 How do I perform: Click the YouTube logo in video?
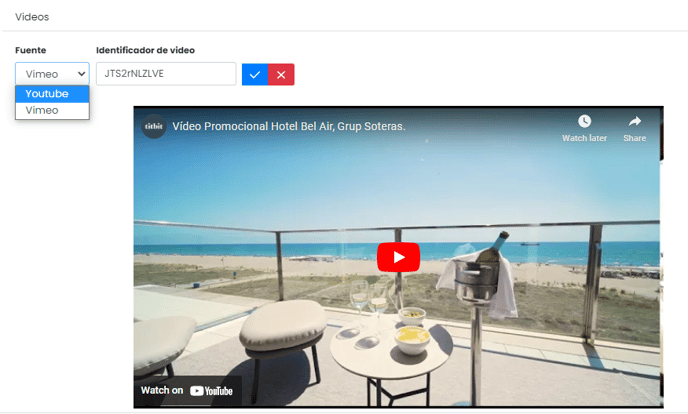point(211,391)
